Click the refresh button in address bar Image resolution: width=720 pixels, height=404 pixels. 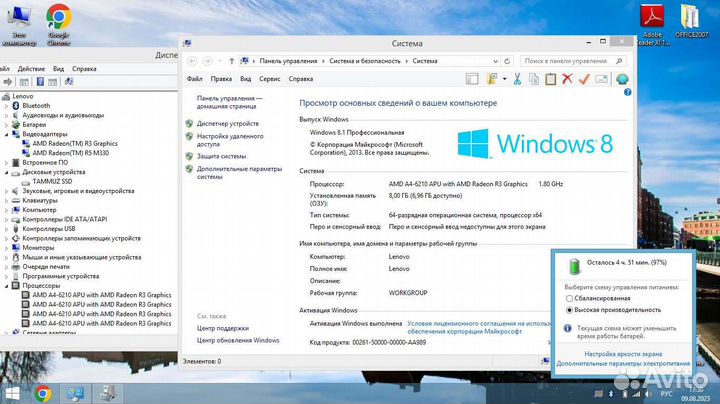[x=507, y=61]
